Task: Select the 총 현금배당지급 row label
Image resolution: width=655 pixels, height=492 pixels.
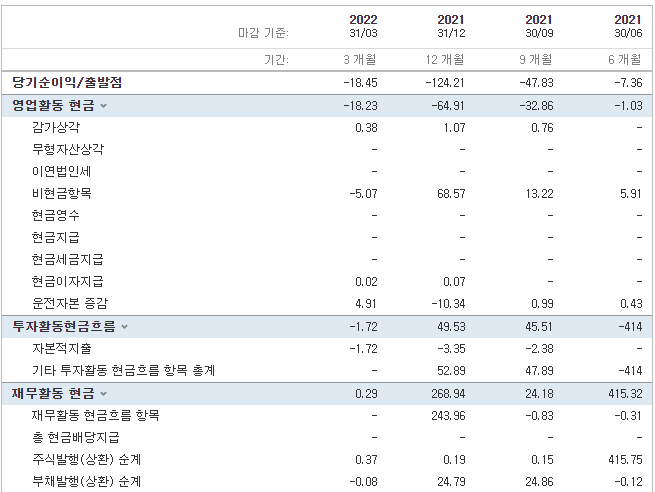Action: [x=76, y=438]
